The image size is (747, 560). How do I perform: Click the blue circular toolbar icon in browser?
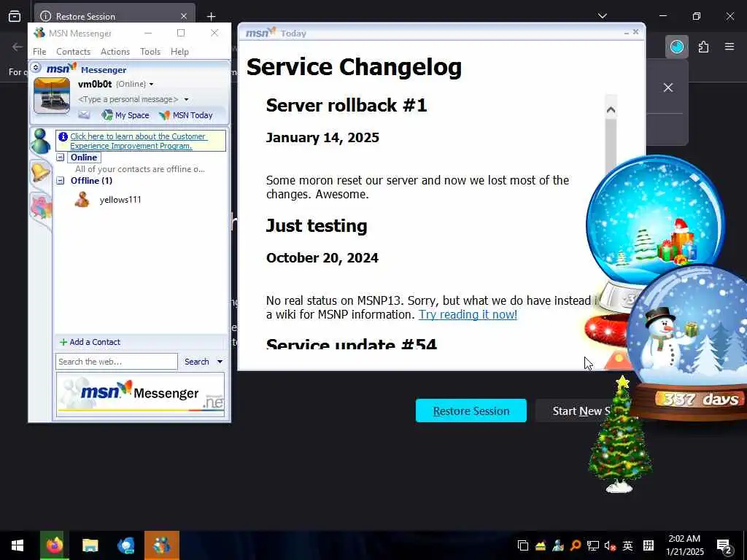pyautogui.click(x=676, y=47)
